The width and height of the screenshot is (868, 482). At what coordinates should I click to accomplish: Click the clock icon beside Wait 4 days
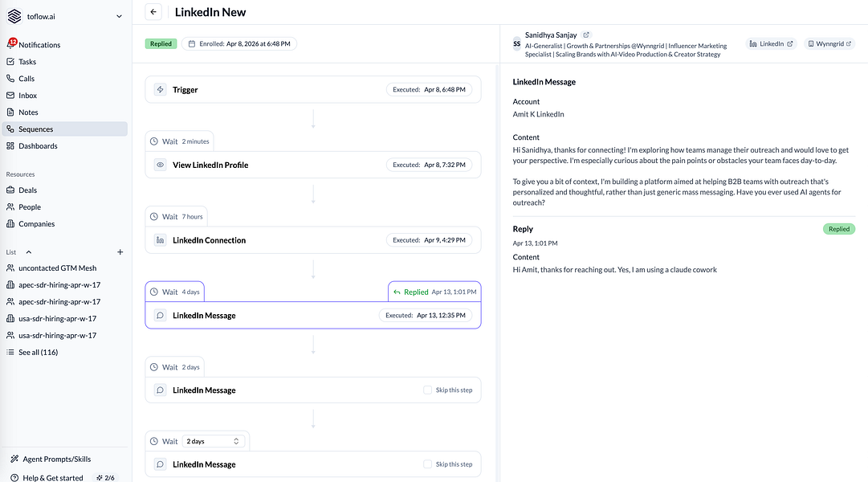pos(154,292)
